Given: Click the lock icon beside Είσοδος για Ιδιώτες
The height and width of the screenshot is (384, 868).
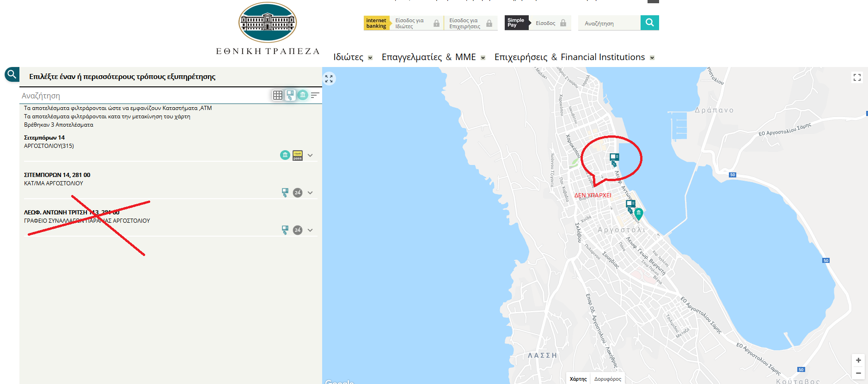Looking at the screenshot, I should tap(436, 23).
